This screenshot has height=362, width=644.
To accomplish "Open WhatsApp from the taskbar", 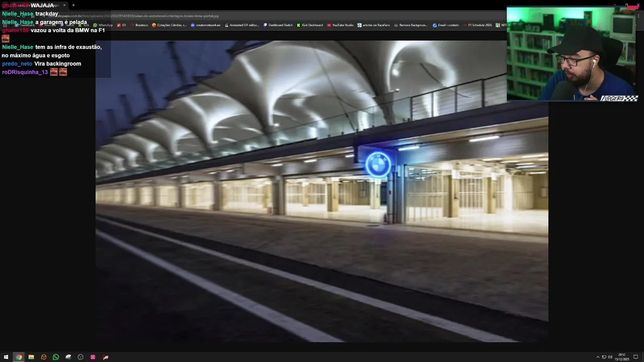I will [56, 357].
